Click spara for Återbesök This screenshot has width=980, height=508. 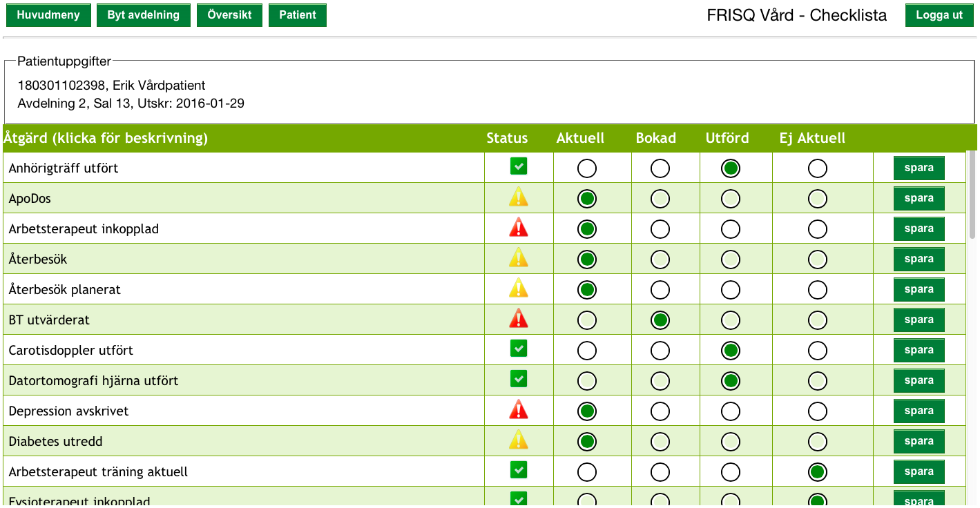pos(919,259)
